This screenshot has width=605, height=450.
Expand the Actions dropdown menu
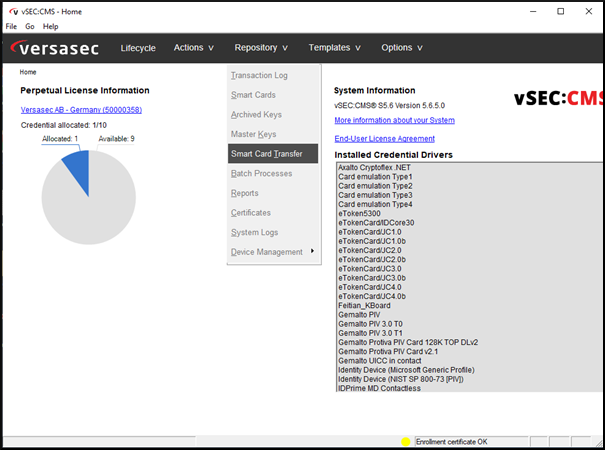point(193,47)
